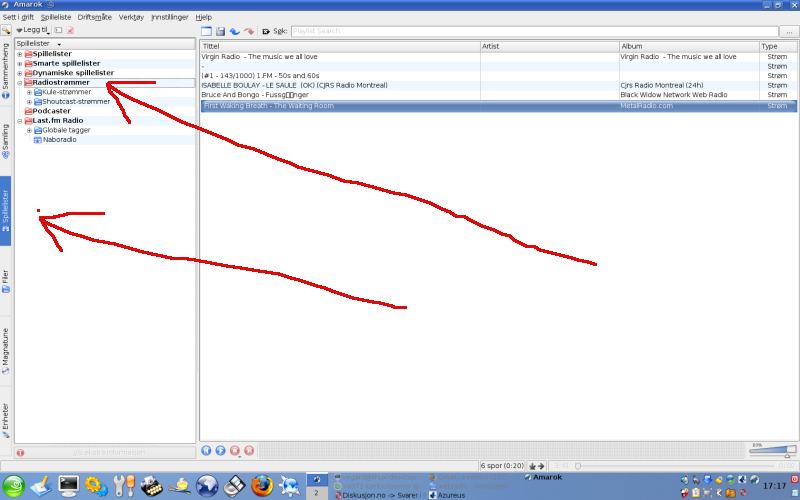Viewport: 800px width, 500px height.
Task: Switch to the Samling sidebar tab
Action: pyautogui.click(x=6, y=141)
